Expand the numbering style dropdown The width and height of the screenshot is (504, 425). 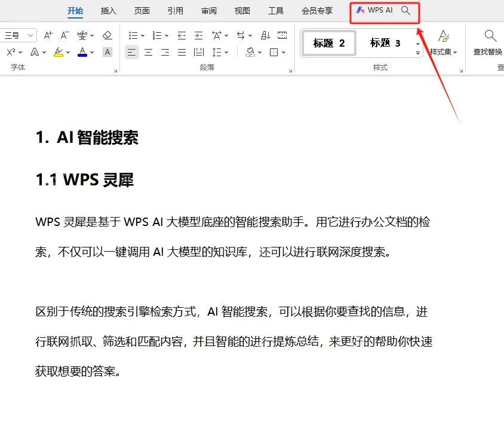click(x=167, y=35)
